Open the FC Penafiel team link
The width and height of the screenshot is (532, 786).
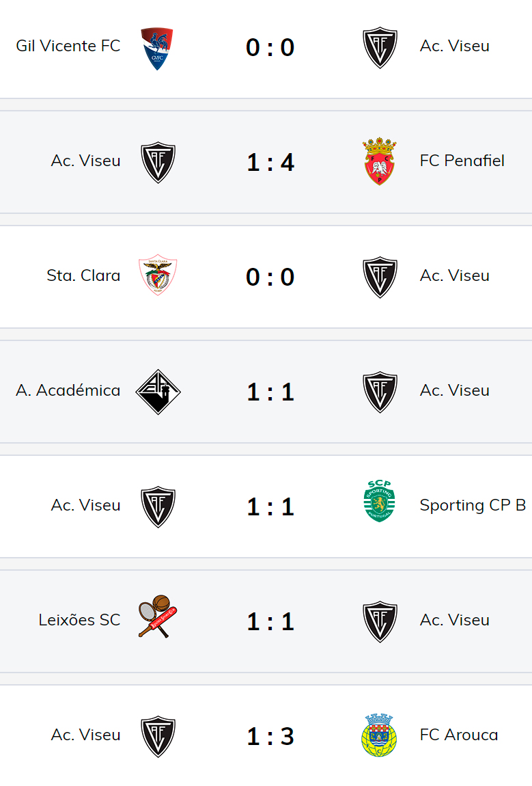click(x=462, y=161)
